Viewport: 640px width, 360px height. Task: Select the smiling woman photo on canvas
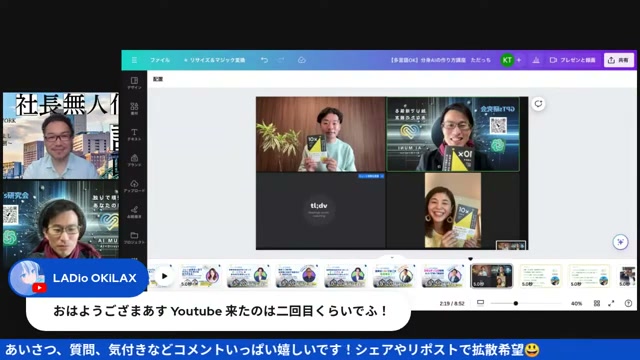[453, 211]
